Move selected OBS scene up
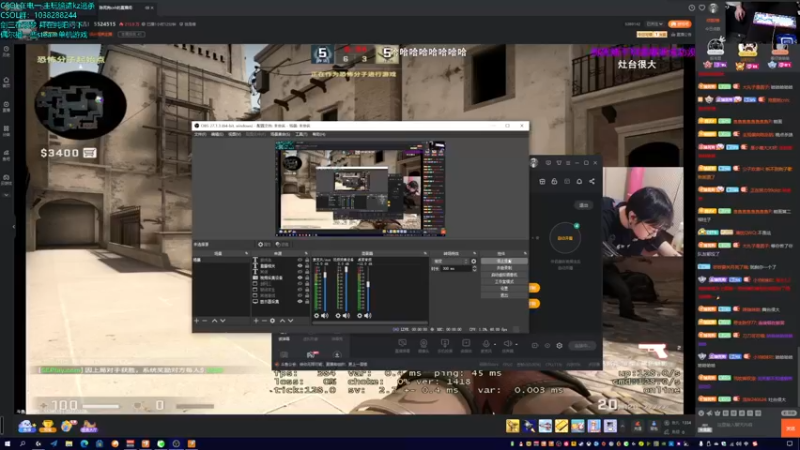The height and width of the screenshot is (450, 800). [214, 321]
